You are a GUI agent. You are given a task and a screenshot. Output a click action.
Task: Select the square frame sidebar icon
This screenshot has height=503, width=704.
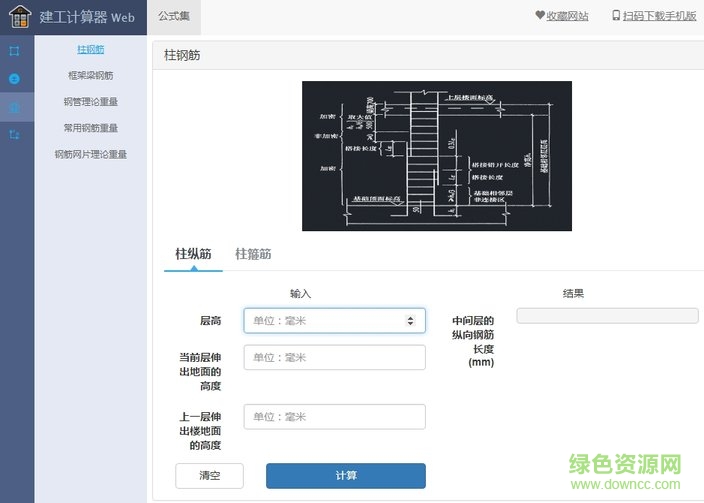point(14,51)
